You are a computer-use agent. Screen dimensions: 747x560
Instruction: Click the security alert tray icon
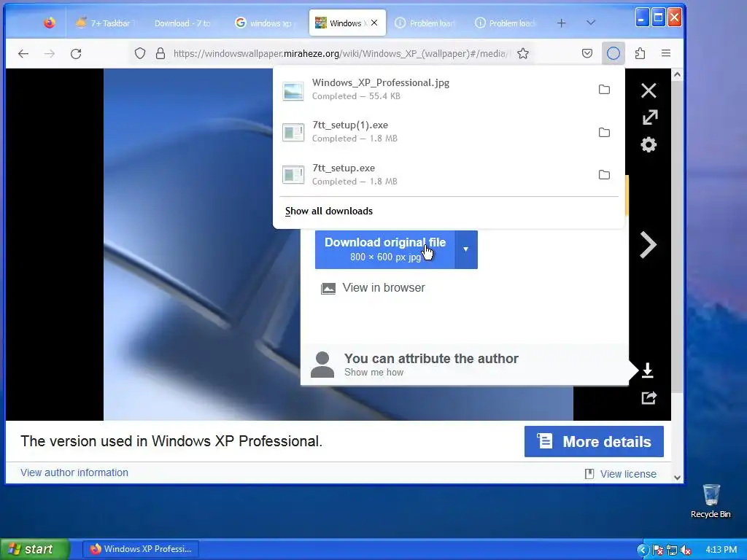coord(658,551)
